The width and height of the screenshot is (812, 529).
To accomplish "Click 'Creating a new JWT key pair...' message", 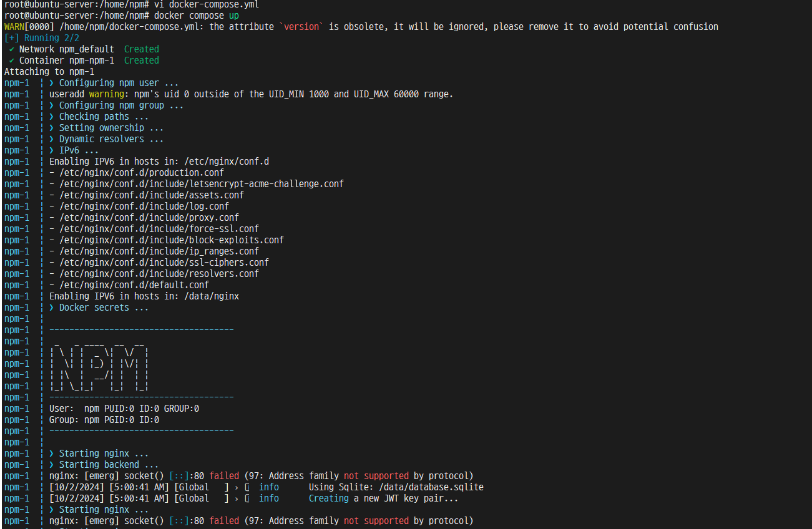I will point(384,498).
